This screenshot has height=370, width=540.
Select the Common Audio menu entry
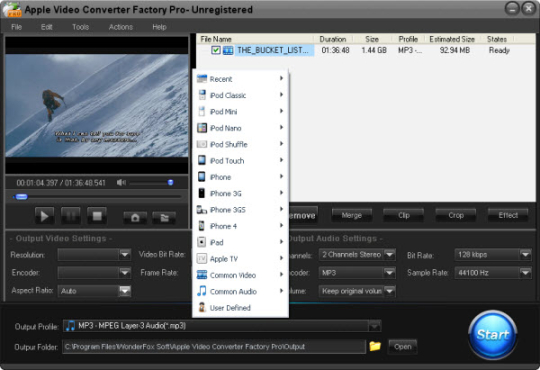coord(240,291)
